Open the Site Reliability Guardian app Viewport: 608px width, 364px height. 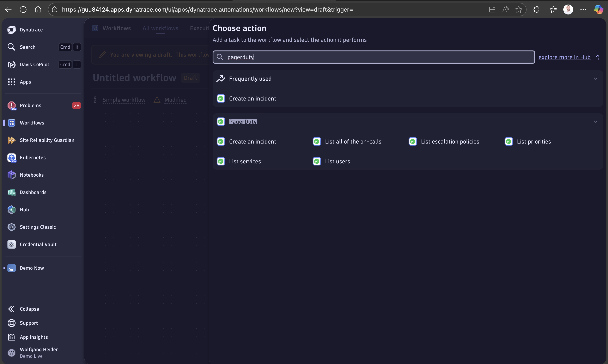tap(47, 140)
